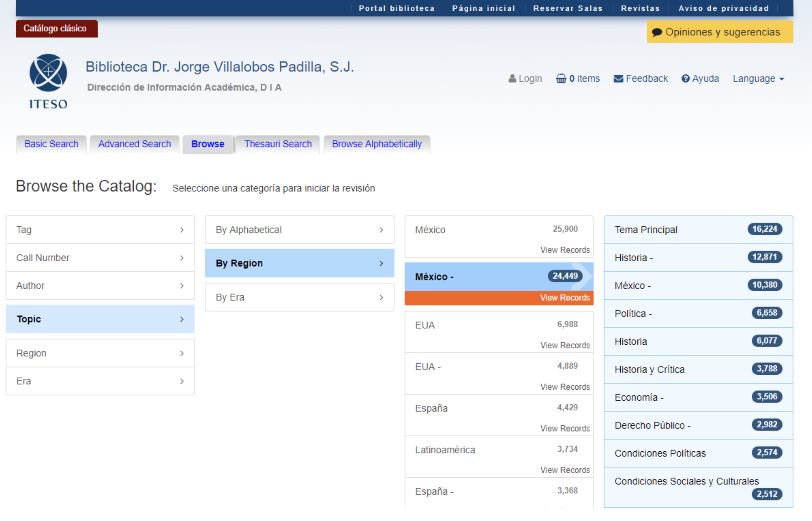The width and height of the screenshot is (812, 521).
Task: Click the Opiniones y sugerencias speech bubble
Action: coord(656,32)
